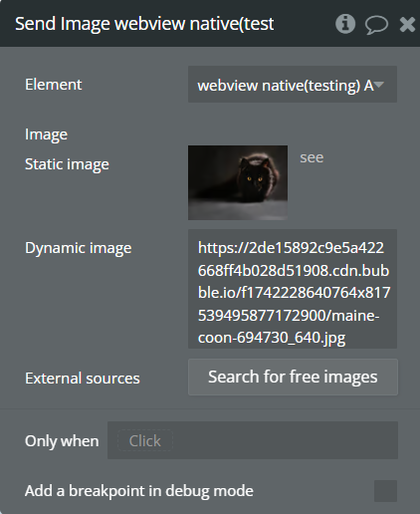Click the panel title Send Image webview
The image size is (420, 514).
tap(144, 24)
